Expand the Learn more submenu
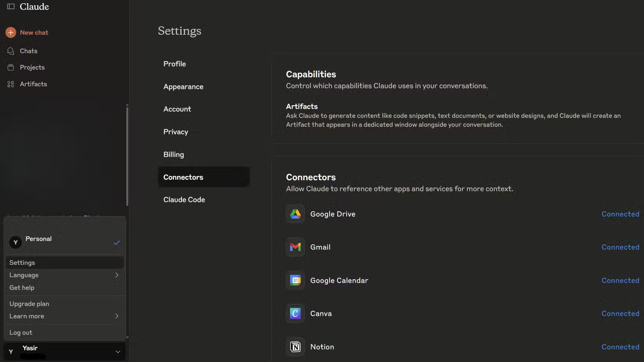The height and width of the screenshot is (362, 644). point(117,316)
